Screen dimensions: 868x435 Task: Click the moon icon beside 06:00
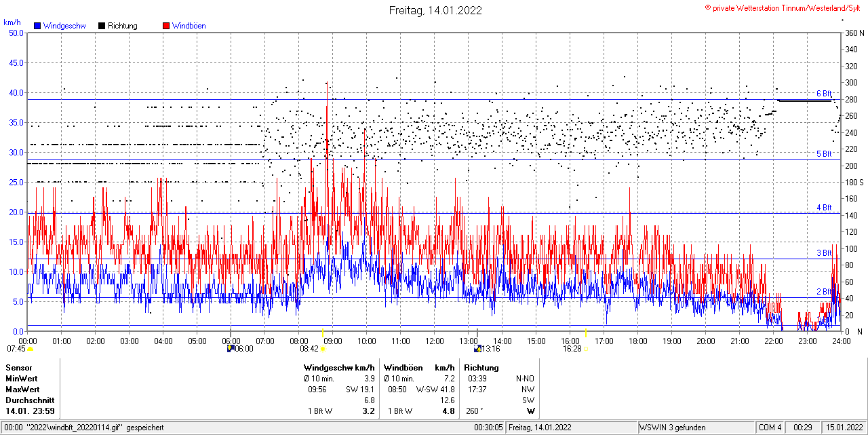(x=231, y=348)
